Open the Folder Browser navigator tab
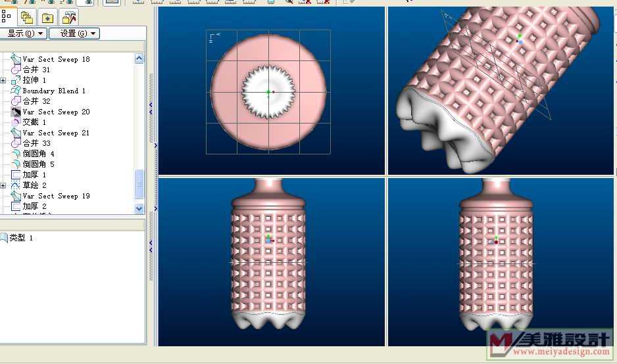The width and height of the screenshot is (617, 364). point(27,17)
